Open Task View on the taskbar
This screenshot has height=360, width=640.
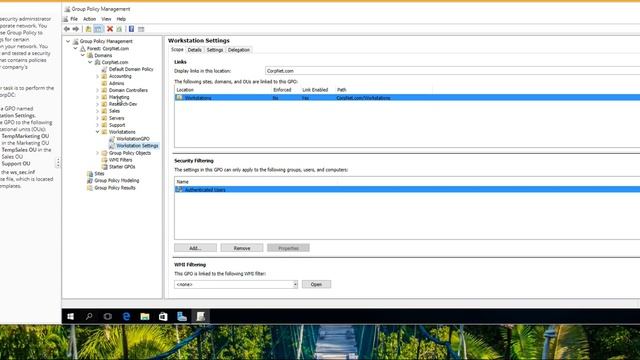point(107,316)
